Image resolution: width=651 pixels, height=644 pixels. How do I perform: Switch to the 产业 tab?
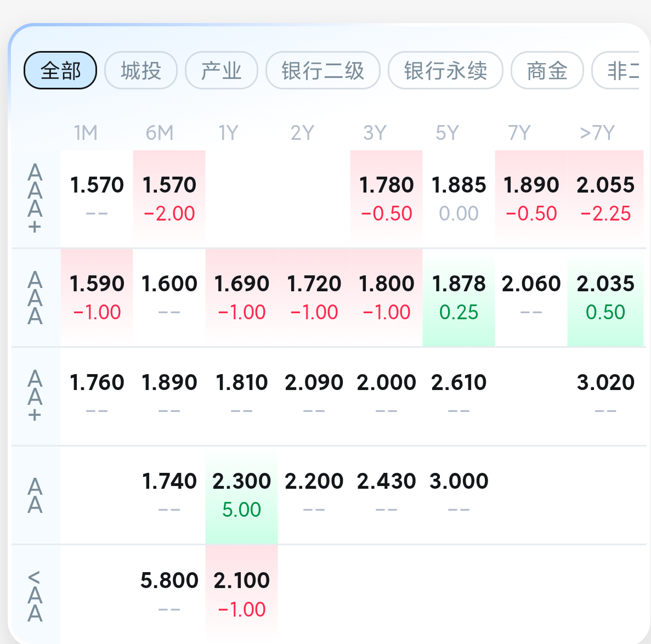tap(221, 70)
